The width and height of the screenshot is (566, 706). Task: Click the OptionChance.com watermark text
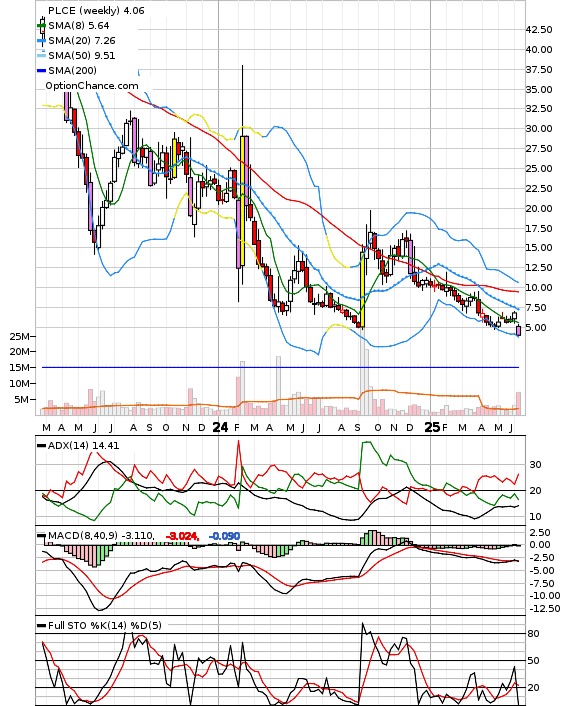[92, 86]
